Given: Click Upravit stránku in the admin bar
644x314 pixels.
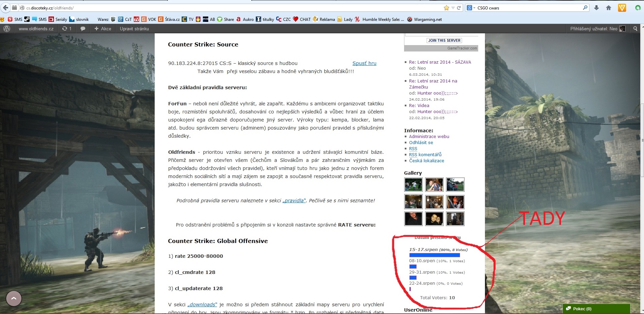Looking at the screenshot, I should tap(134, 29).
